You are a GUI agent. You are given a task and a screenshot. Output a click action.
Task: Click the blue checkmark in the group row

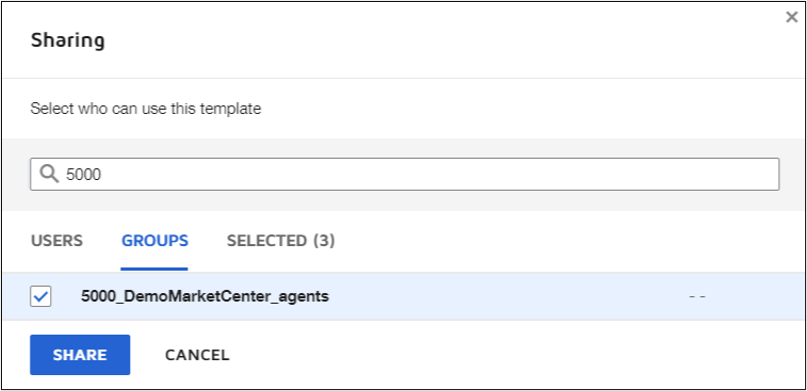click(41, 297)
